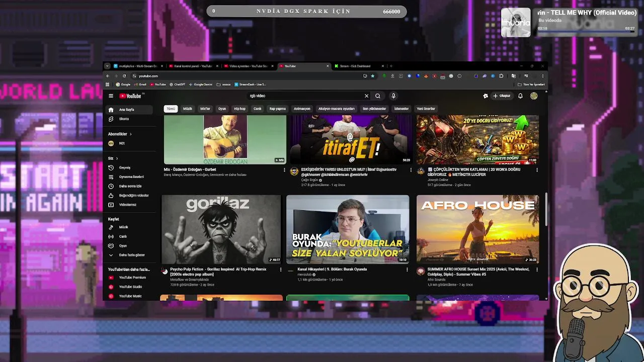The height and width of the screenshot is (362, 644).
Task: Switch to Kanal kontrol paneli tab
Action: 193,66
